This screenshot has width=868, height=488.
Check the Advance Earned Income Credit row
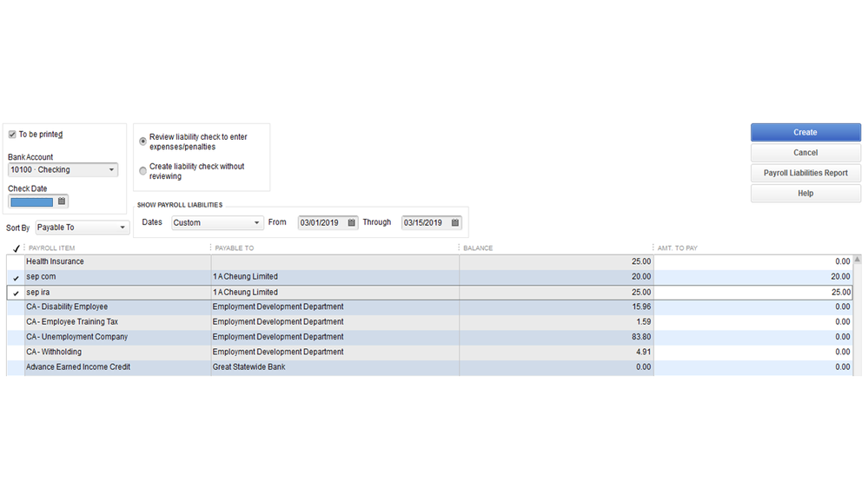(x=16, y=367)
